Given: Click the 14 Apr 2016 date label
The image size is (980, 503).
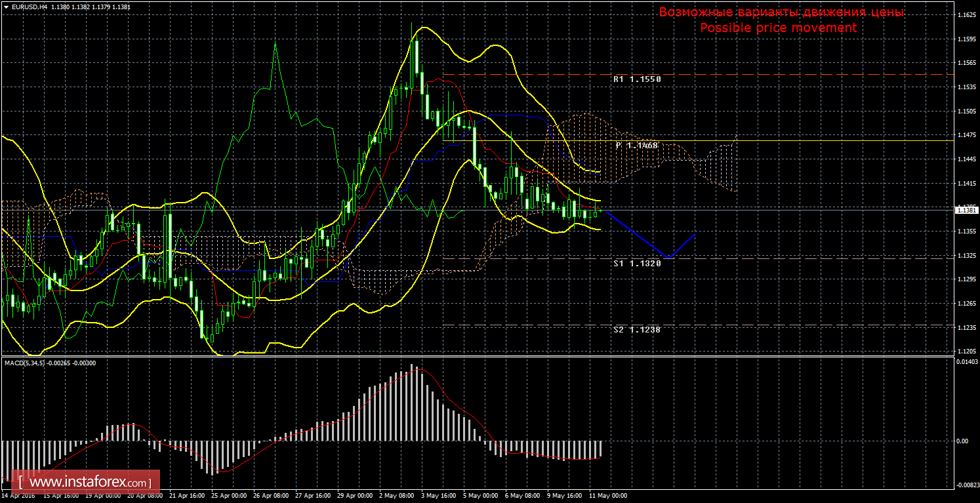Looking at the screenshot, I should click(18, 496).
